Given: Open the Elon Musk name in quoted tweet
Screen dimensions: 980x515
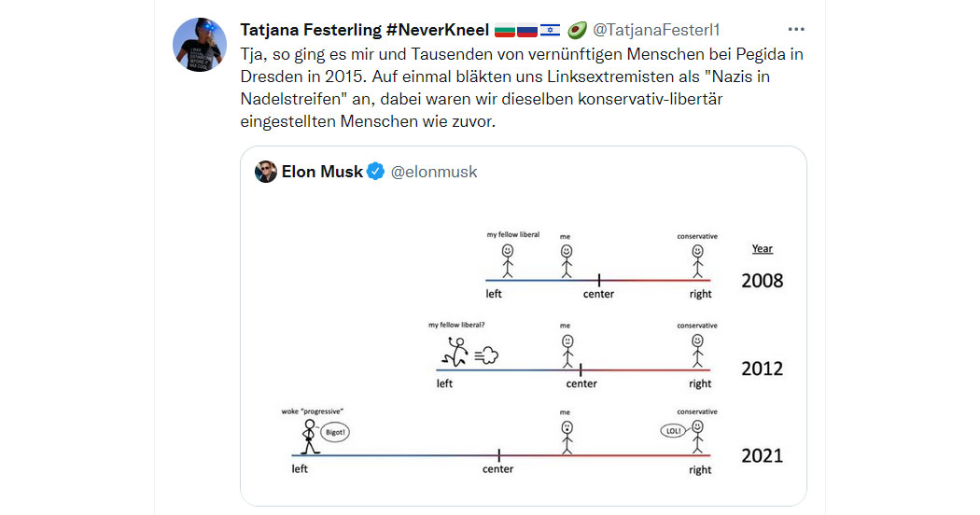Looking at the screenshot, I should (x=322, y=172).
